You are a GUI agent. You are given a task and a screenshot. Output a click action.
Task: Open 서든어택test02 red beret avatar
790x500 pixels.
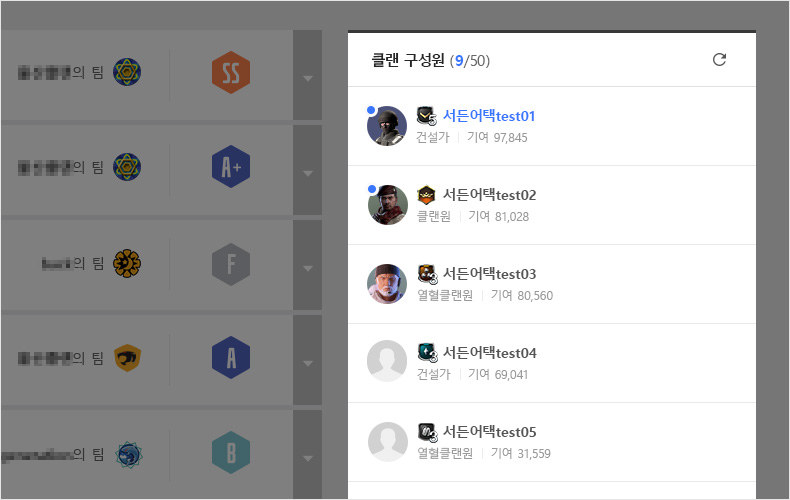(x=387, y=205)
